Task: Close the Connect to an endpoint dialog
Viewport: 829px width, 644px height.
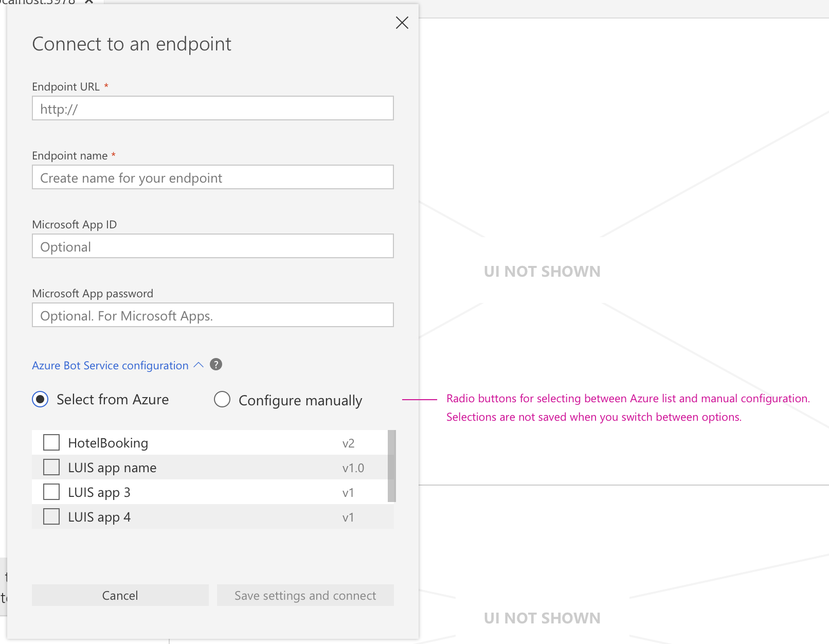Action: tap(402, 23)
